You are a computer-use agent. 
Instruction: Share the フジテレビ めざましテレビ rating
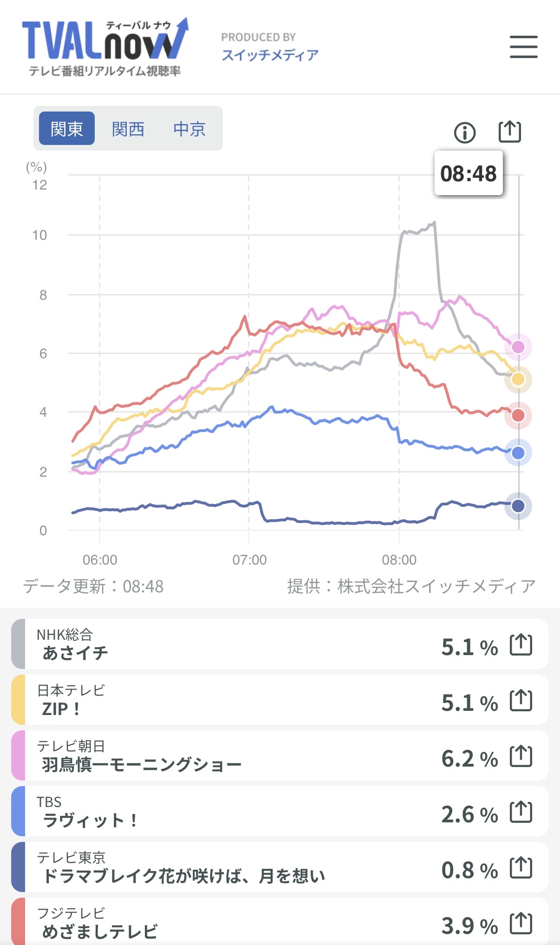[521, 924]
